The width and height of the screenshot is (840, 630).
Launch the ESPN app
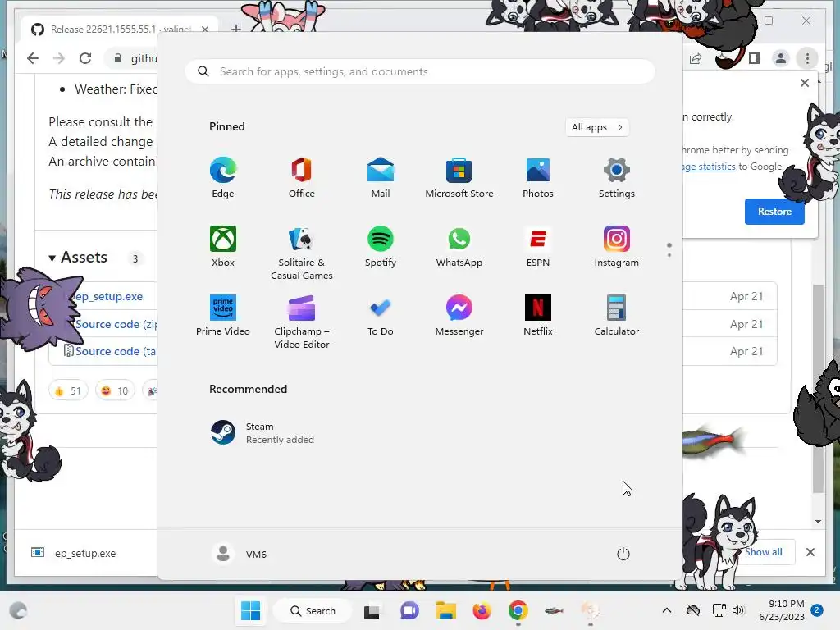tap(538, 247)
